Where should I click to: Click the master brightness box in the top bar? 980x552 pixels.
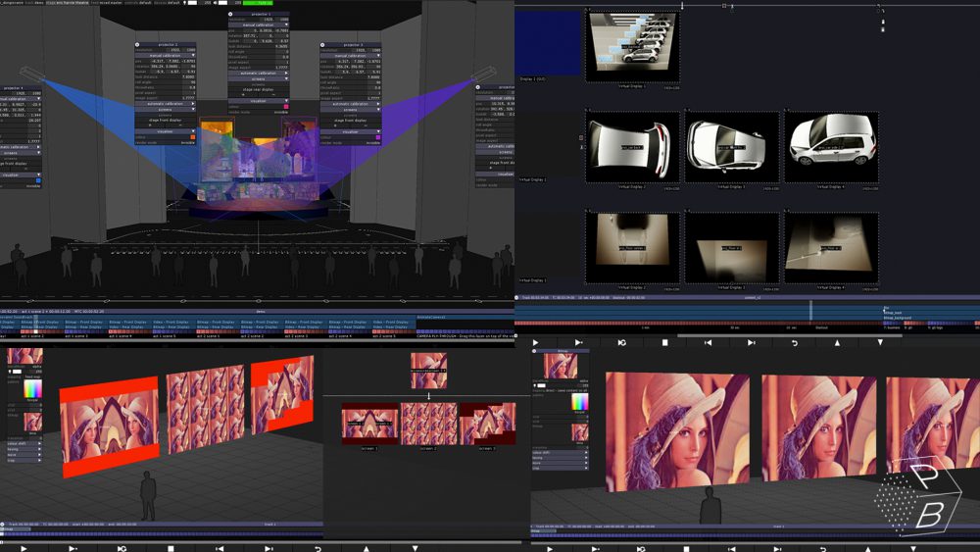click(x=192, y=3)
